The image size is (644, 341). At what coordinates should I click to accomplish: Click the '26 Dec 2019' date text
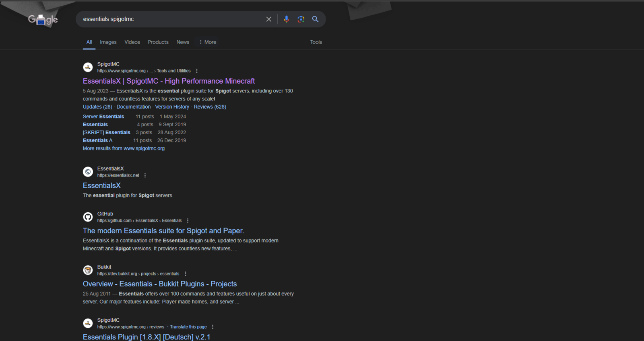tap(171, 141)
